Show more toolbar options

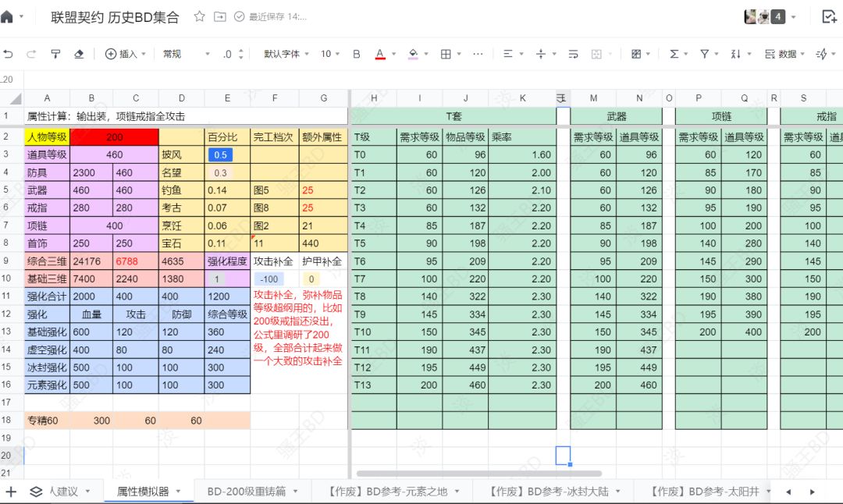478,54
